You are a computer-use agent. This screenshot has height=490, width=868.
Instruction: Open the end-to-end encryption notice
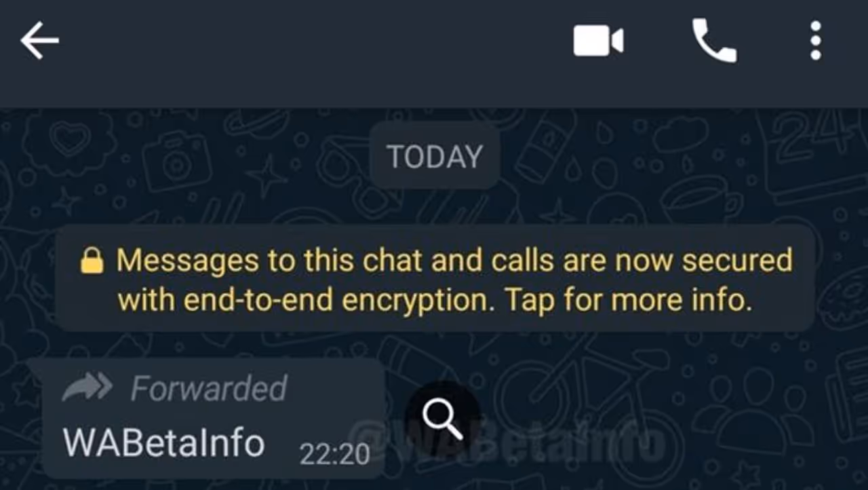(x=435, y=278)
